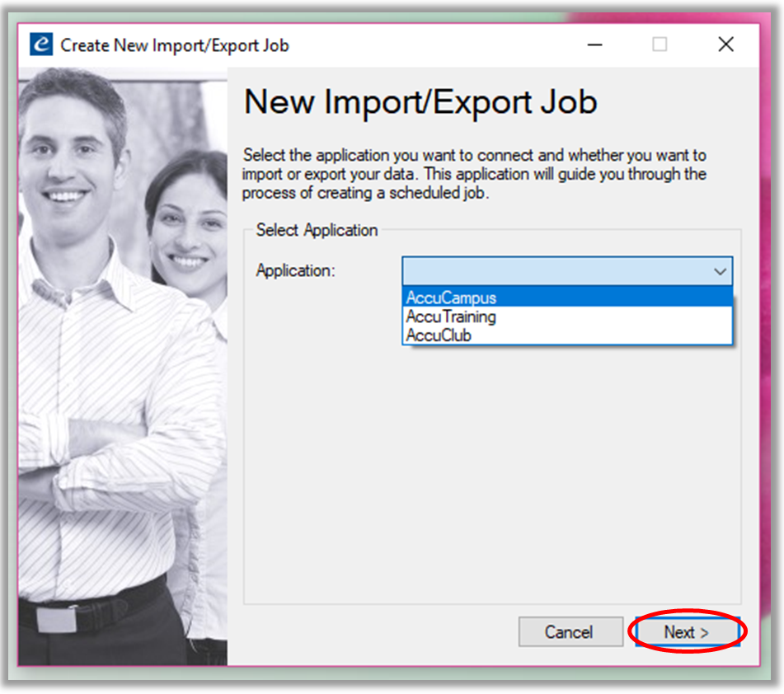Click the "Select Application" group label
The height and width of the screenshot is (694, 784).
[317, 231]
